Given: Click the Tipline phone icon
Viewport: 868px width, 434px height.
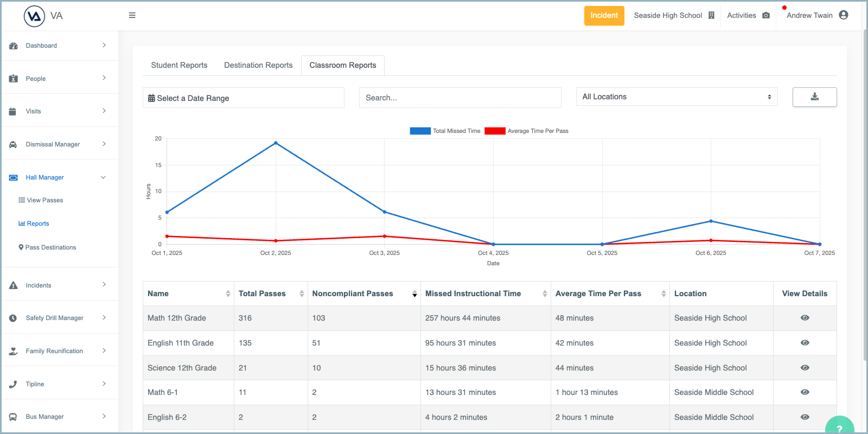Looking at the screenshot, I should (13, 384).
